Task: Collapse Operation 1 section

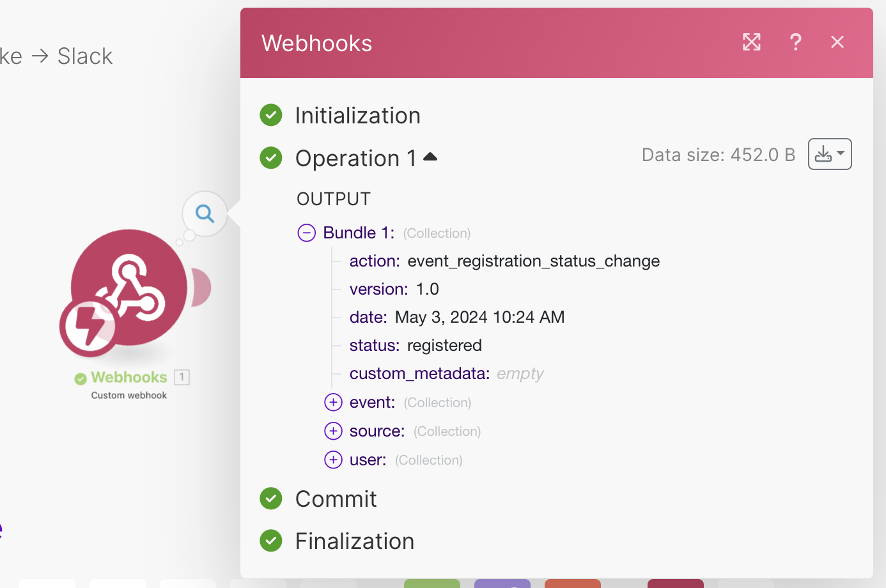Action: pos(430,157)
